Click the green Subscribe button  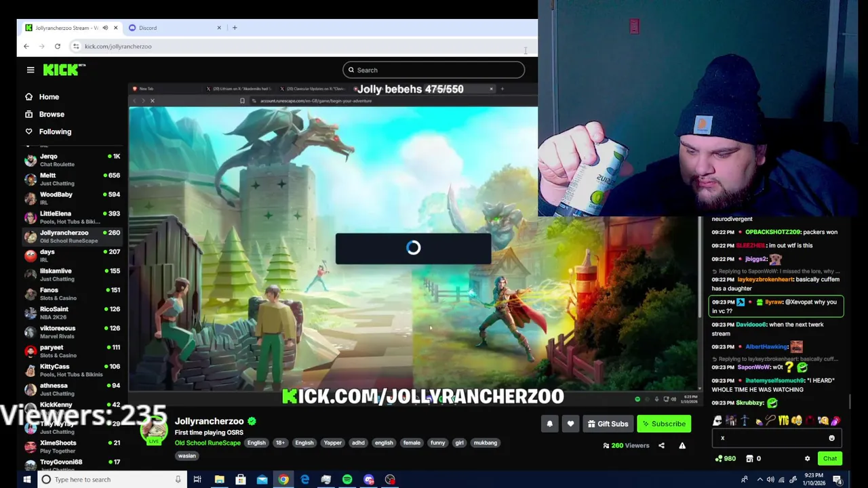pos(664,424)
